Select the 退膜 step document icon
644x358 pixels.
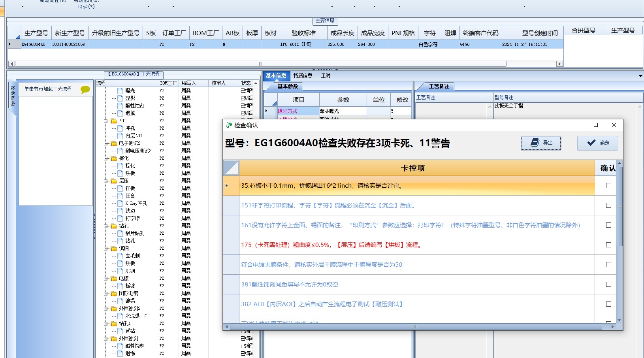pos(121,113)
